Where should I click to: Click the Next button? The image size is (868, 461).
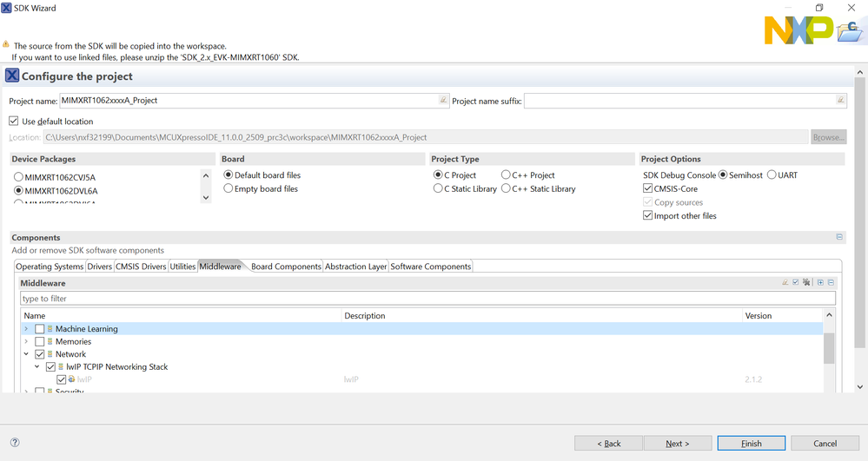coord(678,444)
